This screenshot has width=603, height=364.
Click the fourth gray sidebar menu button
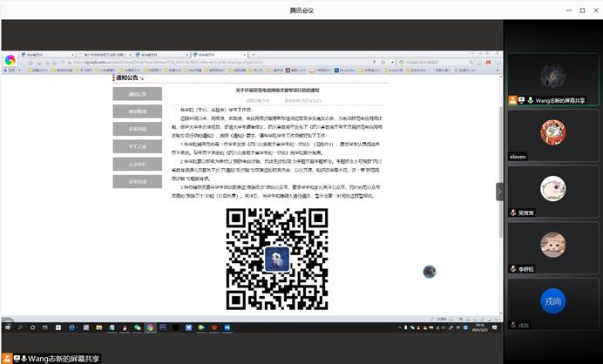point(137,146)
